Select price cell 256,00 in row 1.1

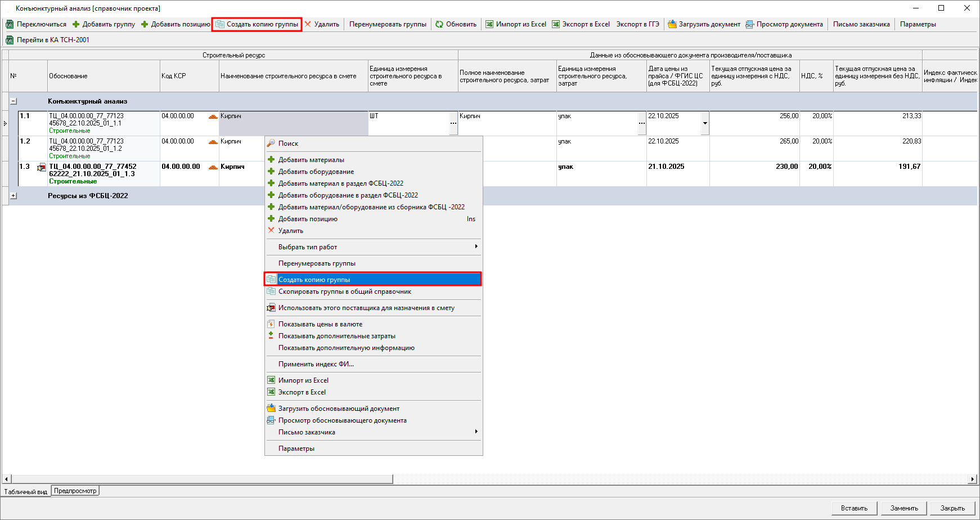coord(754,123)
